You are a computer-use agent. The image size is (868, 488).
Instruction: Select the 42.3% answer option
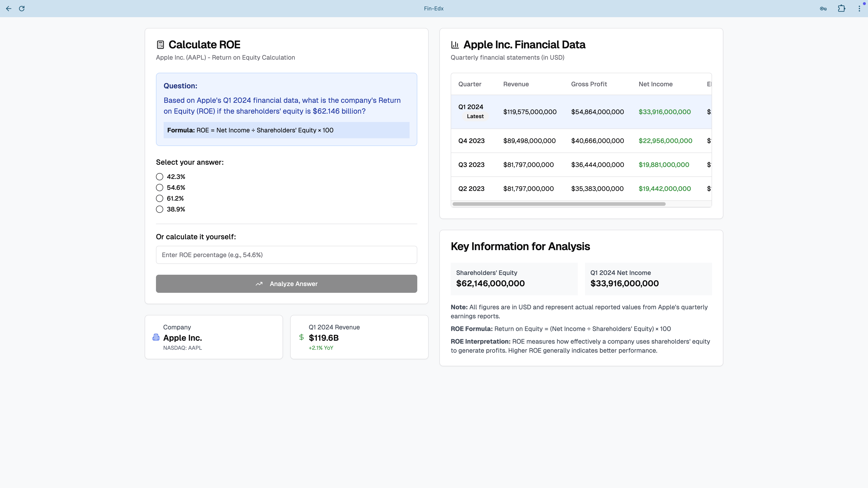coord(160,177)
